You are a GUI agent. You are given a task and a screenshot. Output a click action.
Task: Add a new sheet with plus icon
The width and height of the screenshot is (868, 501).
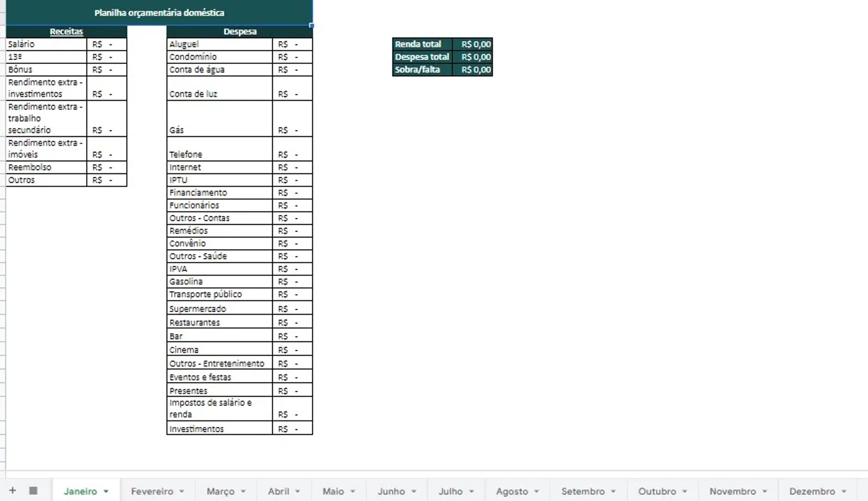click(x=12, y=490)
